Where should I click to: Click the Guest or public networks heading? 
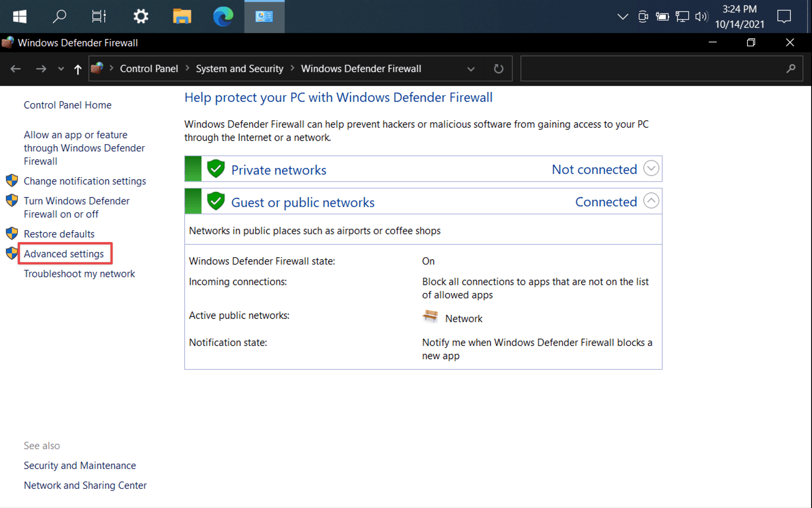303,202
